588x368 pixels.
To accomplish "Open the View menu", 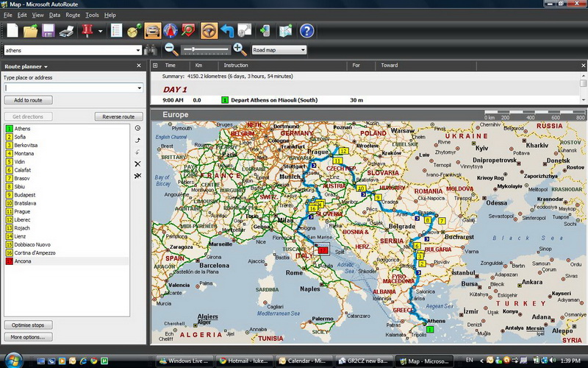I will (37, 15).
